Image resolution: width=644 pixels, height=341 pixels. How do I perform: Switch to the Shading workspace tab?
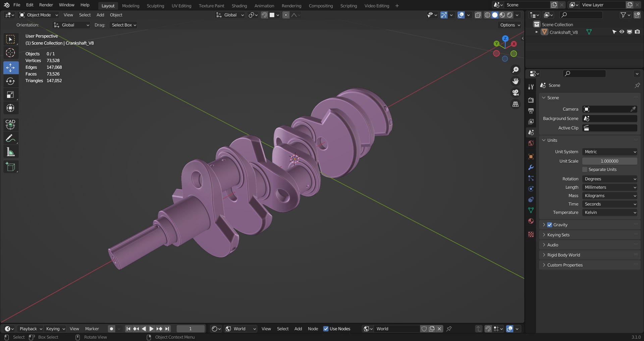click(x=239, y=6)
